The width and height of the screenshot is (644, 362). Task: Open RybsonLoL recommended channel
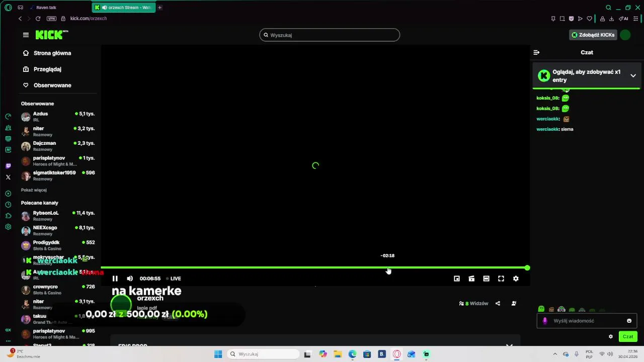(x=58, y=216)
